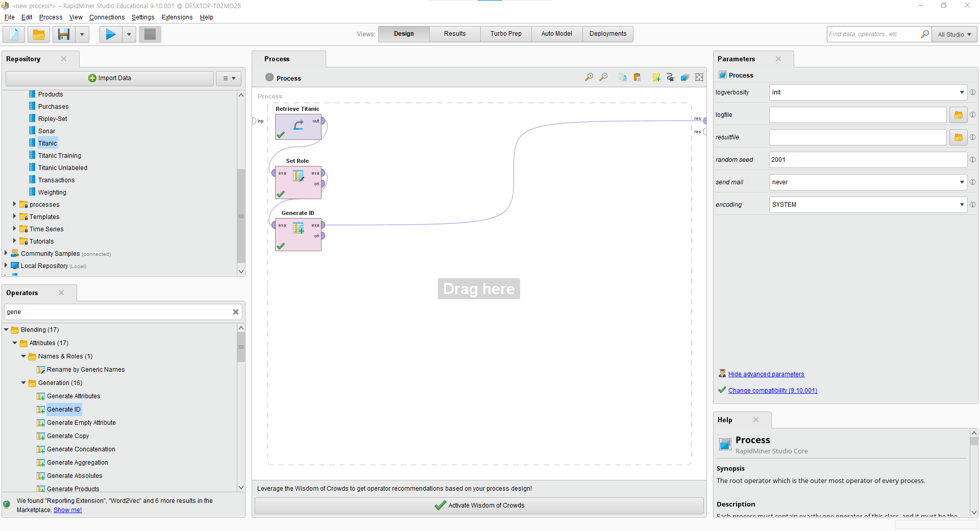980x531 pixels.
Task: Close the Repository panel
Action: point(64,59)
